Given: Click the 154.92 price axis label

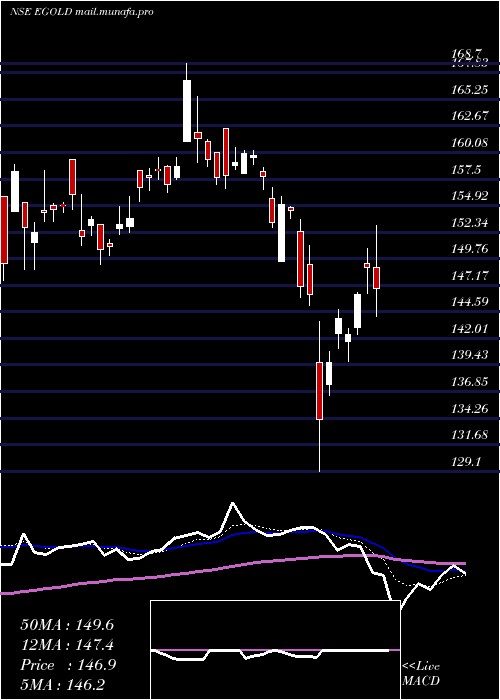Looking at the screenshot, I should point(470,196).
